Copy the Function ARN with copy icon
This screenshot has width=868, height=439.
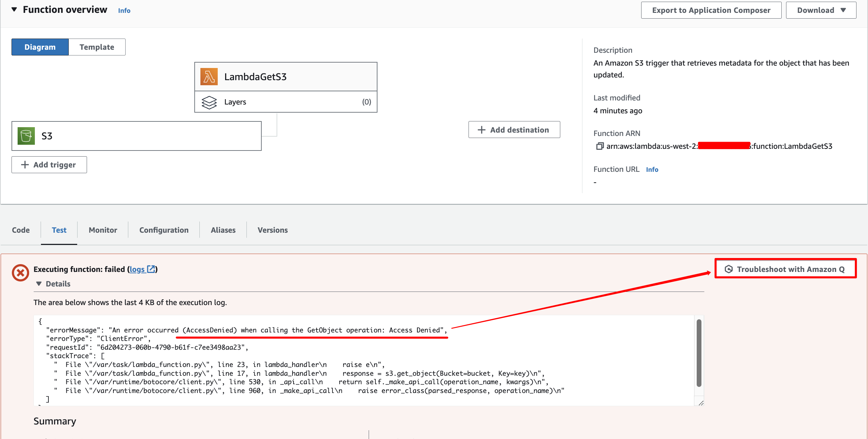click(600, 146)
